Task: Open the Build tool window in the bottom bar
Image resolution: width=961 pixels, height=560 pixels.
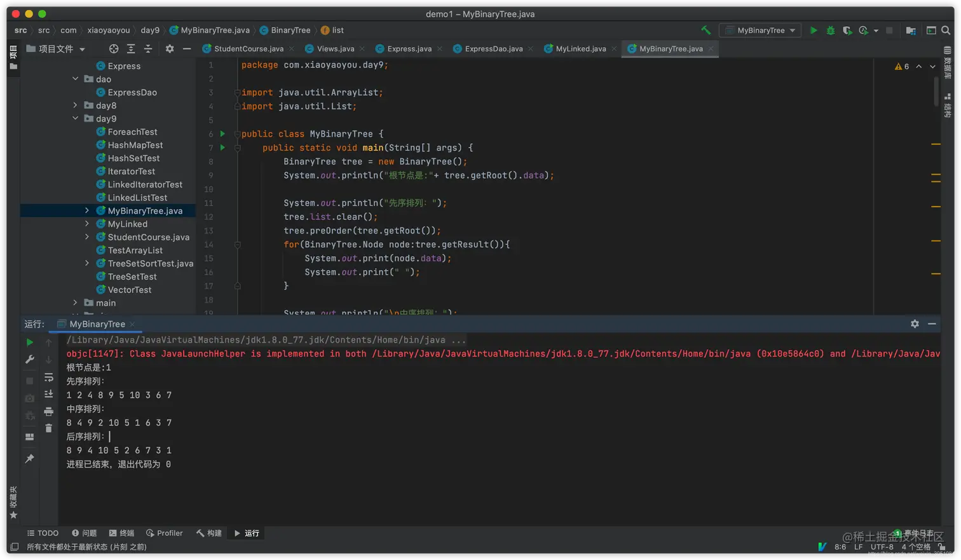Action: pos(209,533)
